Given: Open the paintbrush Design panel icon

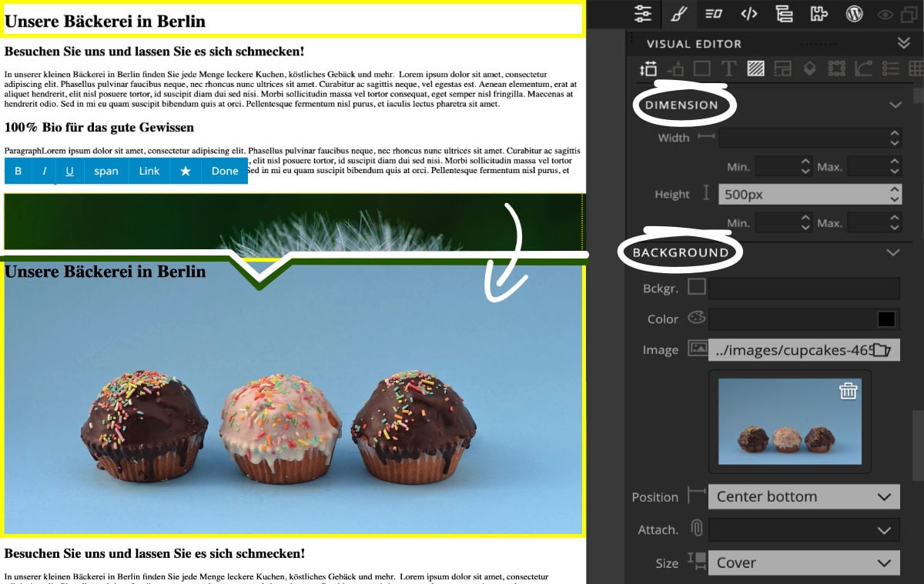Looking at the screenshot, I should (x=678, y=13).
